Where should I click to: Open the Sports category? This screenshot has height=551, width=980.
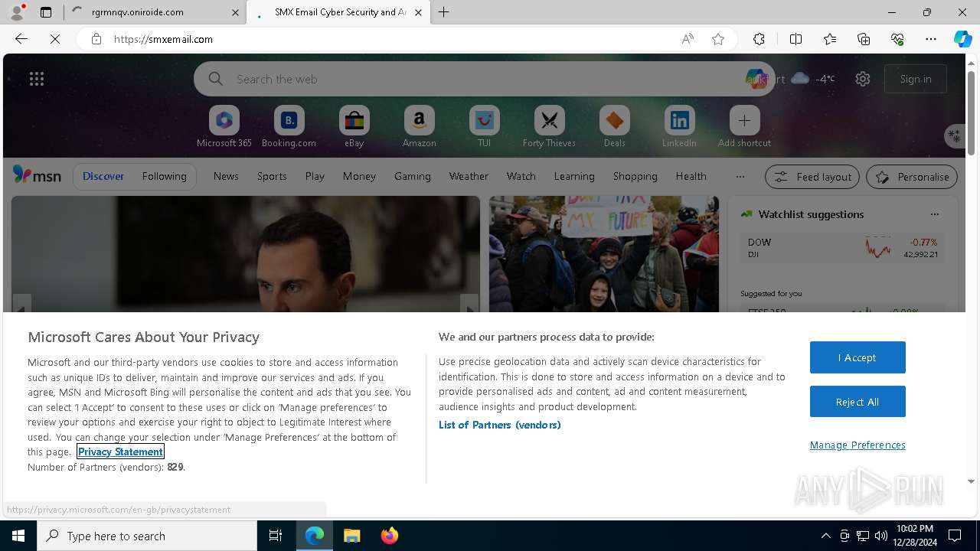click(x=272, y=176)
